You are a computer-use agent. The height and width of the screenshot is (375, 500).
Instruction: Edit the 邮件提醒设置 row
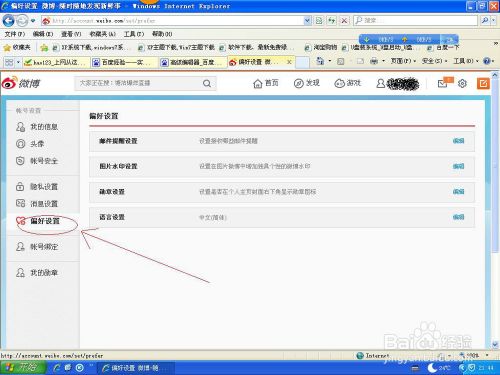[459, 141]
